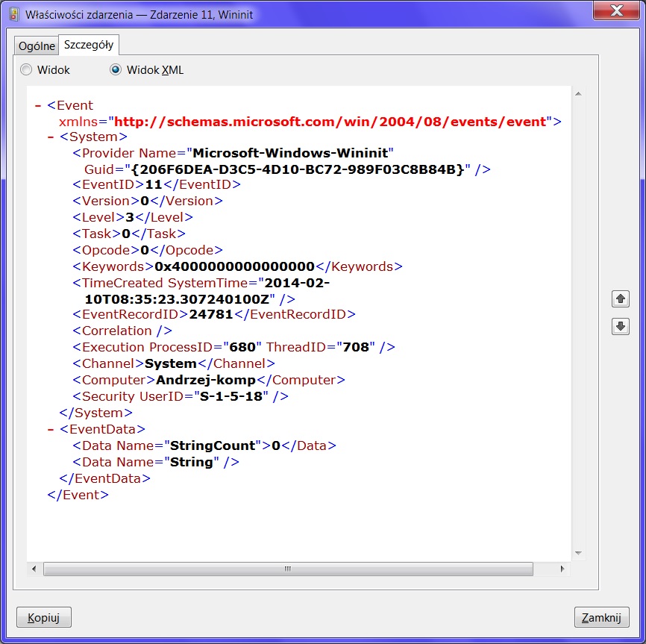Screen dimensions: 646x644
Task: Open the Szczegóły tab
Action: pos(89,45)
